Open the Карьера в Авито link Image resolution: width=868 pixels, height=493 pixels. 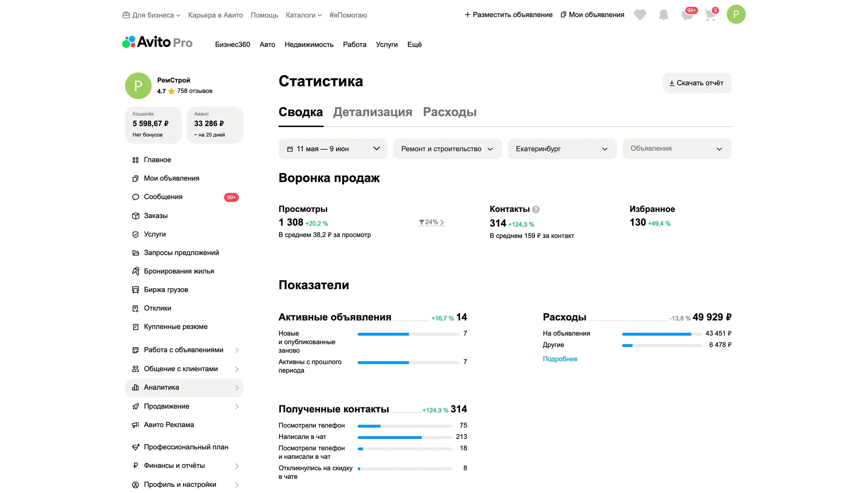coord(216,15)
